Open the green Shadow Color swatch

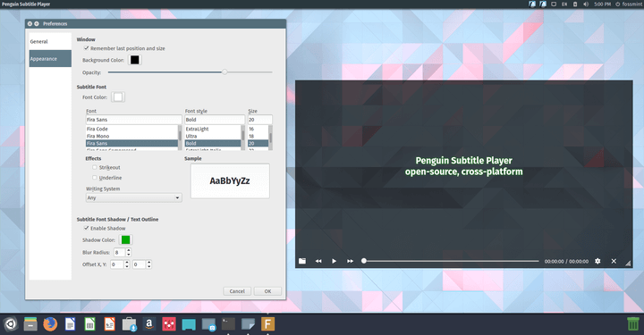pos(126,240)
